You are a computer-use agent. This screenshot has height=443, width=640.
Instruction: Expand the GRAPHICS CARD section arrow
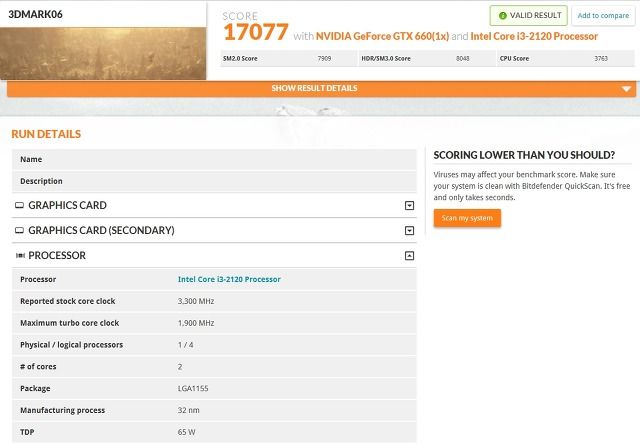click(409, 205)
